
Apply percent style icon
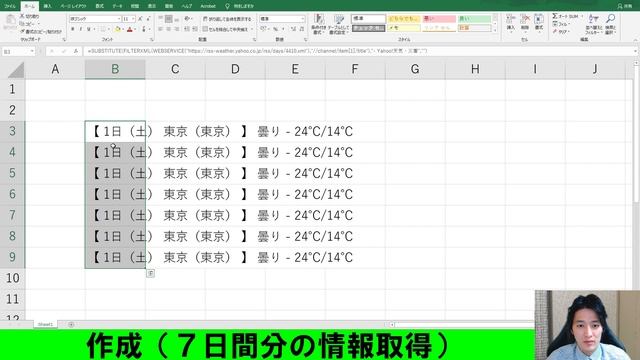[276, 29]
